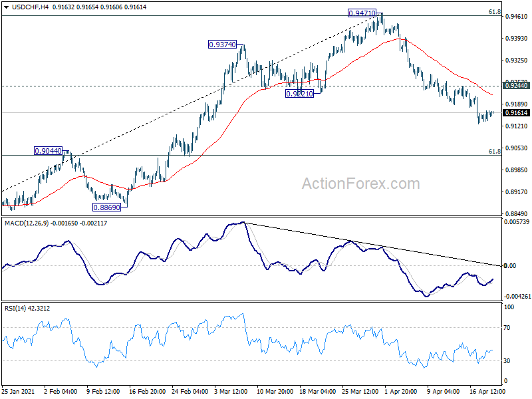Select the 24 Feb 04:00 time label
Viewport: 532px width, 399px height.
coord(190,391)
